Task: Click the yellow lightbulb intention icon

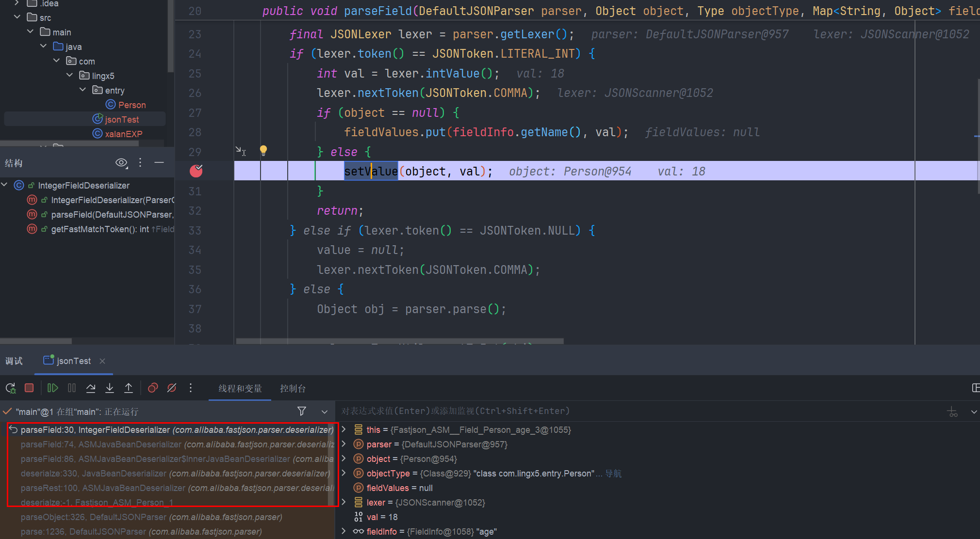Action: tap(263, 151)
